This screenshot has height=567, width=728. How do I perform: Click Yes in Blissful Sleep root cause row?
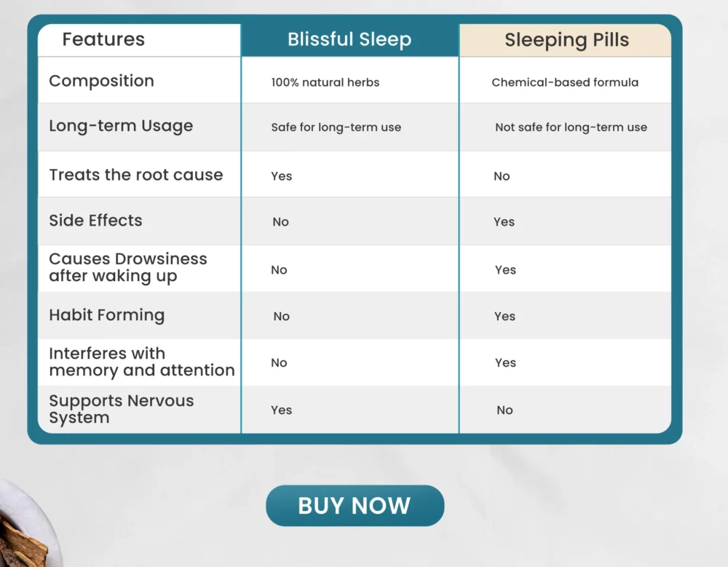coord(281,176)
